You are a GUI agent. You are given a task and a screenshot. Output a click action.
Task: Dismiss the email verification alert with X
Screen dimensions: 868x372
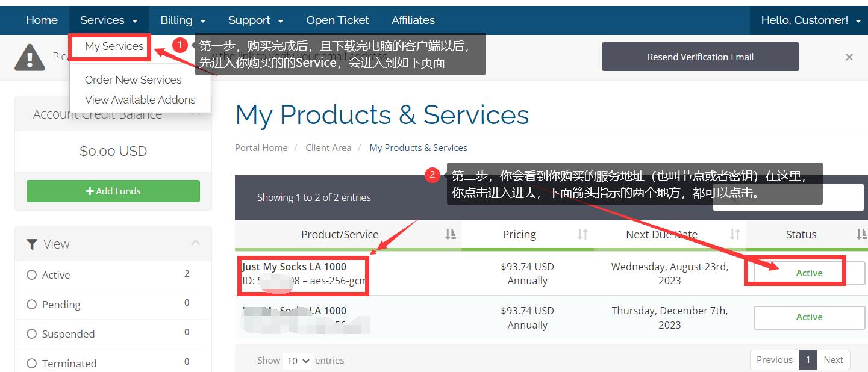pyautogui.click(x=849, y=57)
